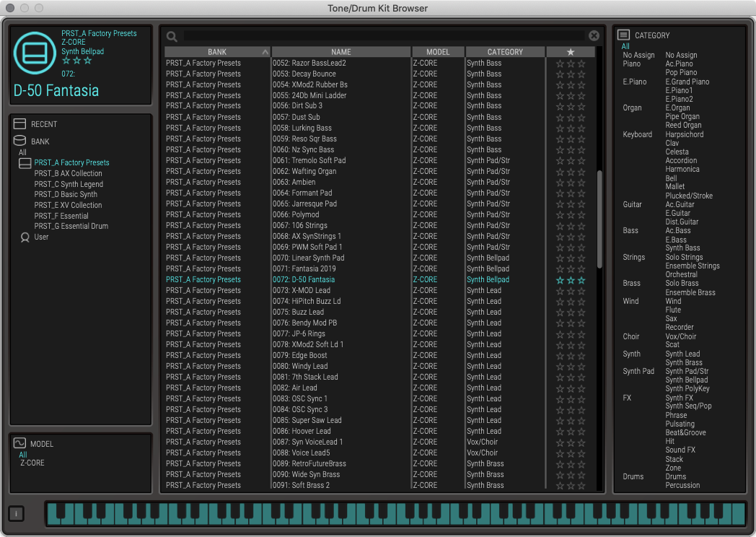The height and width of the screenshot is (537, 756).
Task: Filter by Z-CORE model
Action: [x=32, y=463]
